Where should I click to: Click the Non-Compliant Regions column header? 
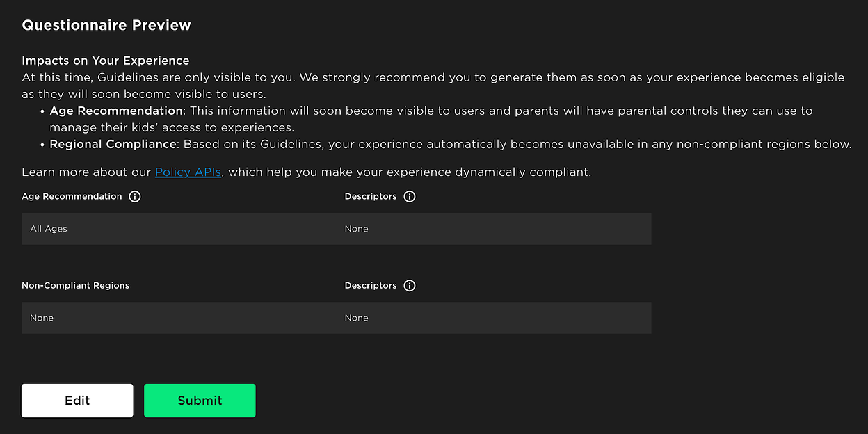coord(75,285)
